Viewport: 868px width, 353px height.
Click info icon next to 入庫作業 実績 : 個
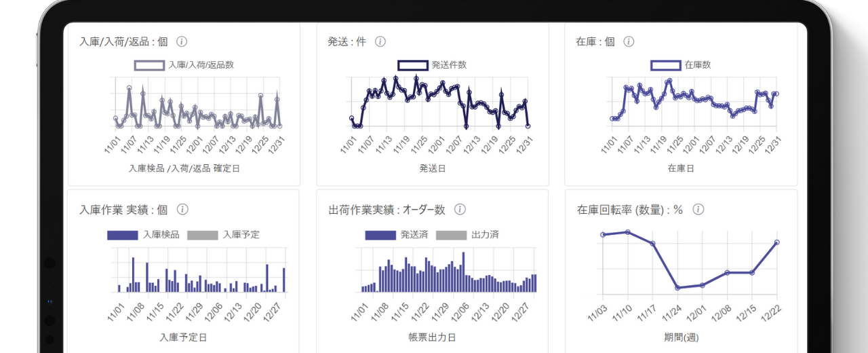coord(182,210)
